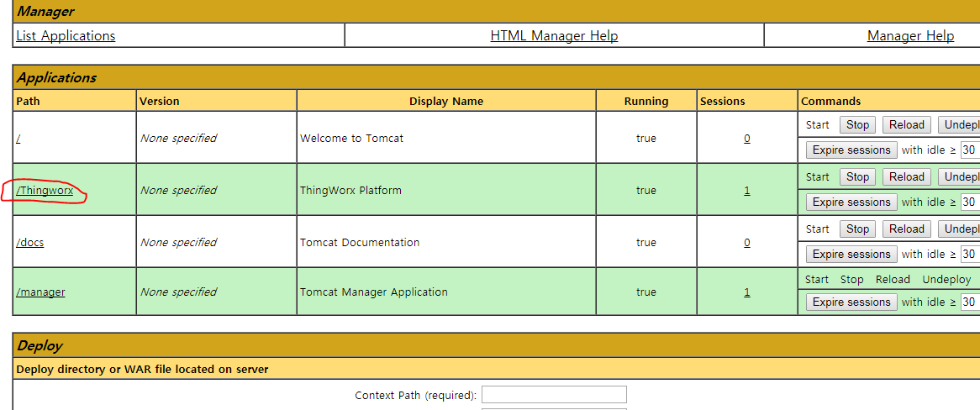Edit idle minutes field for ThingWorx row
This screenshot has height=410, width=980.
pyautogui.click(x=971, y=202)
